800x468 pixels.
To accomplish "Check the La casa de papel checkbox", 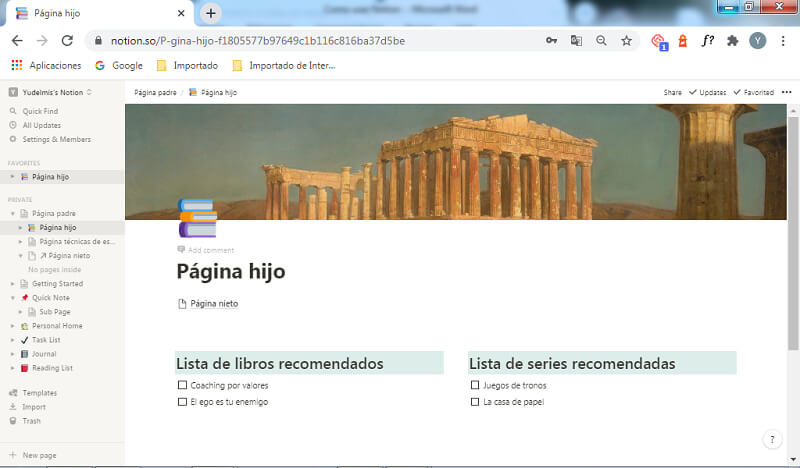I will click(x=475, y=402).
